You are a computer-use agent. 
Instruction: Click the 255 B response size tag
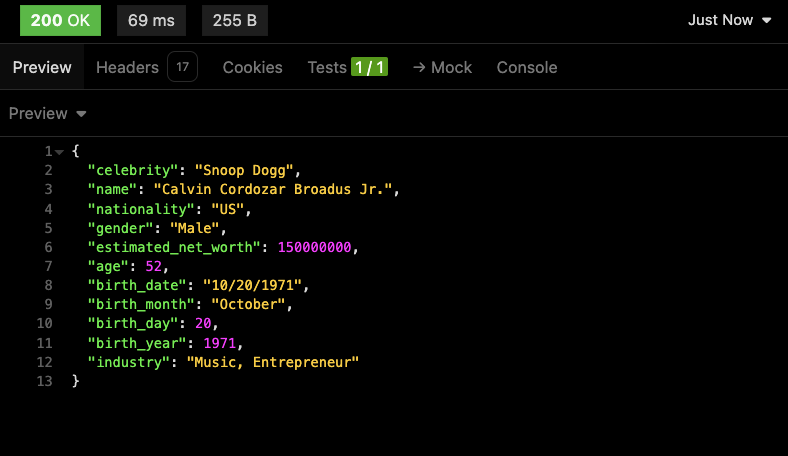[235, 21]
